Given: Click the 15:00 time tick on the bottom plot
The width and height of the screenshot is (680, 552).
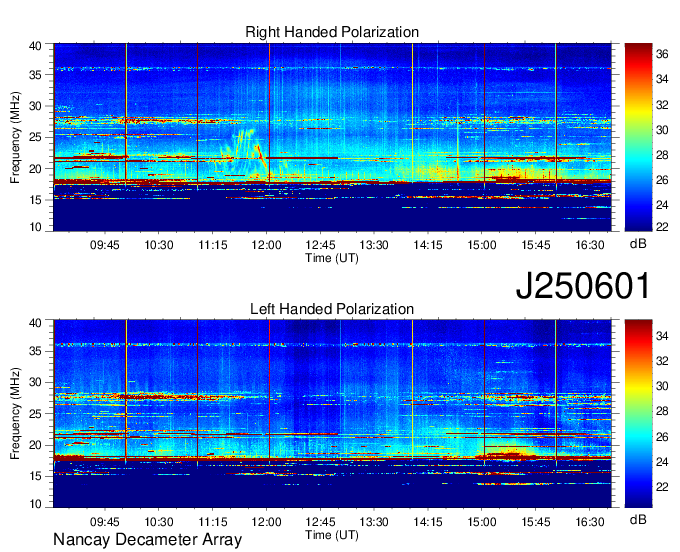Looking at the screenshot, I should (482, 522).
